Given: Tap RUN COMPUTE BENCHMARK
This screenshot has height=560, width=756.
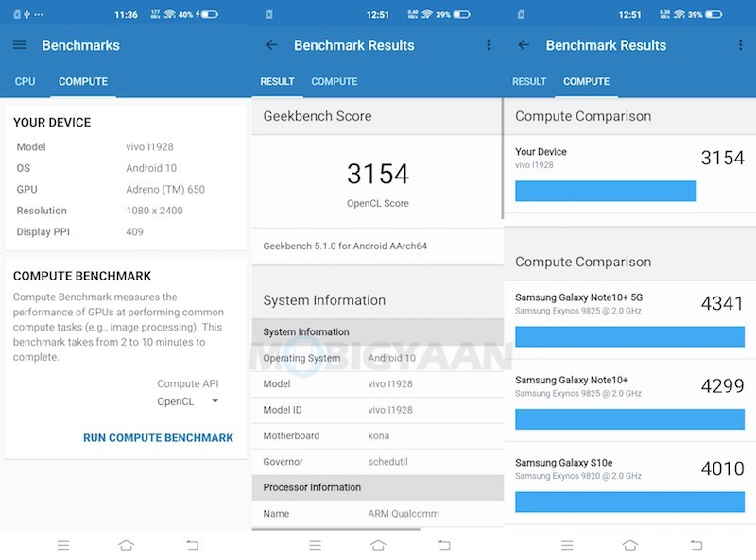Looking at the screenshot, I should 158,437.
